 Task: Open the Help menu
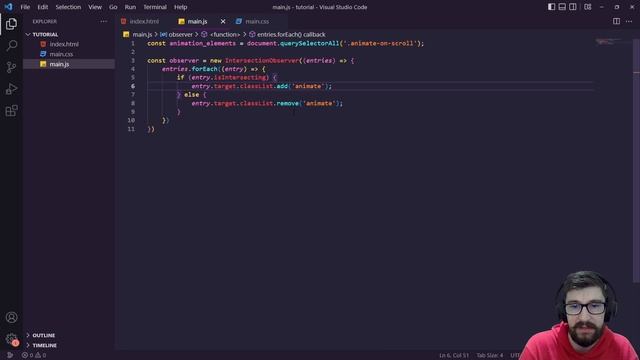tap(180, 7)
